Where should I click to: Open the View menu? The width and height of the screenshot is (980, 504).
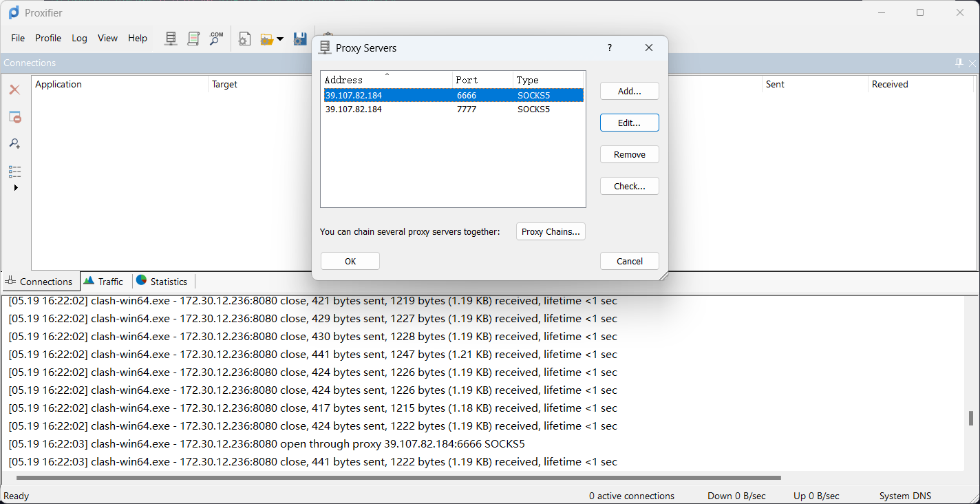click(107, 38)
